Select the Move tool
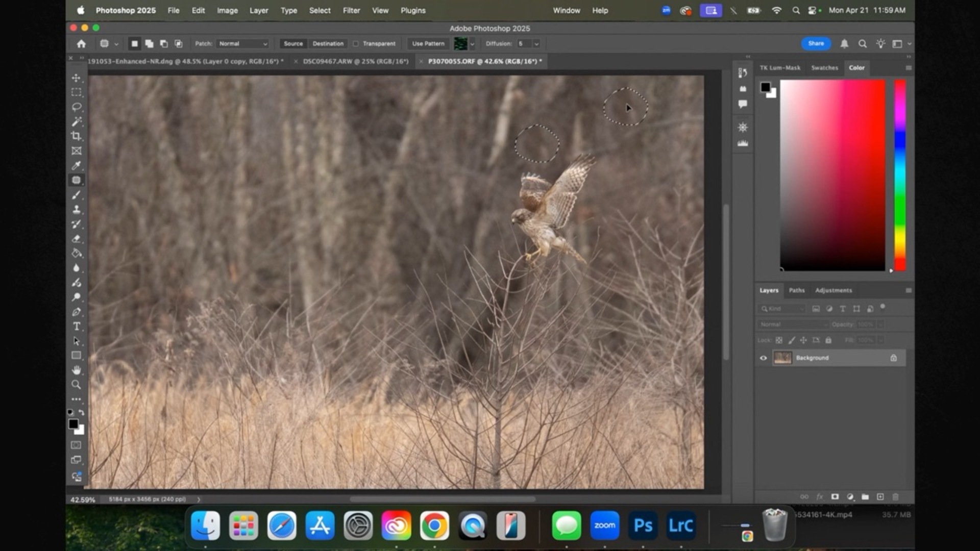 77,78
